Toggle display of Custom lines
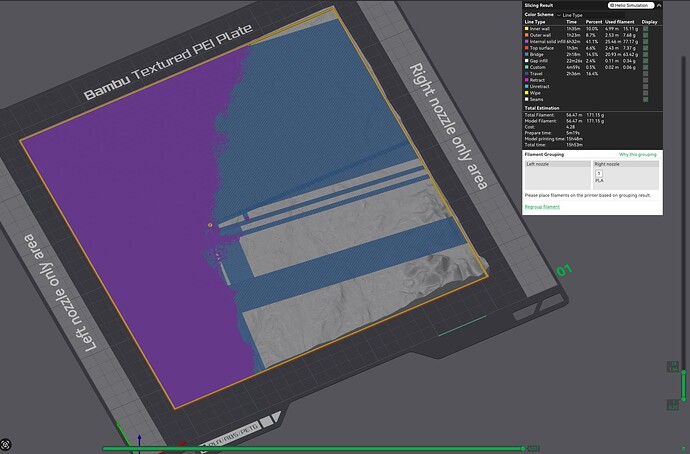This screenshot has height=454, width=690. 646,67
